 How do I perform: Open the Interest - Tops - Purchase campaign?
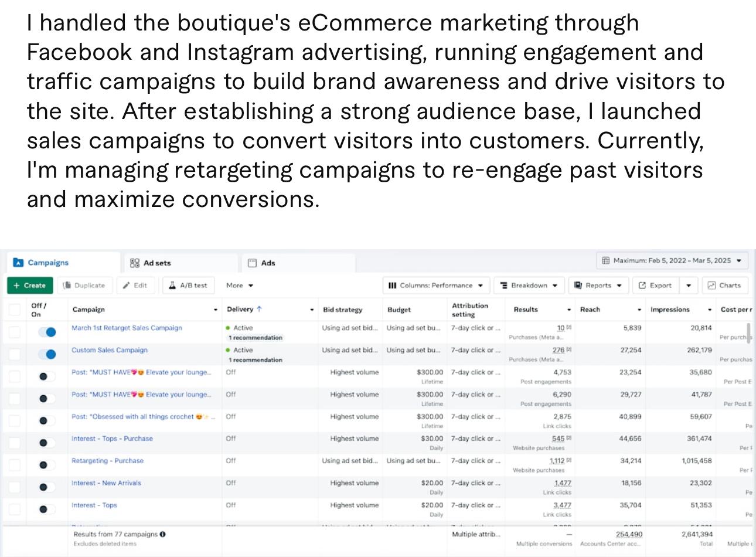point(112,439)
